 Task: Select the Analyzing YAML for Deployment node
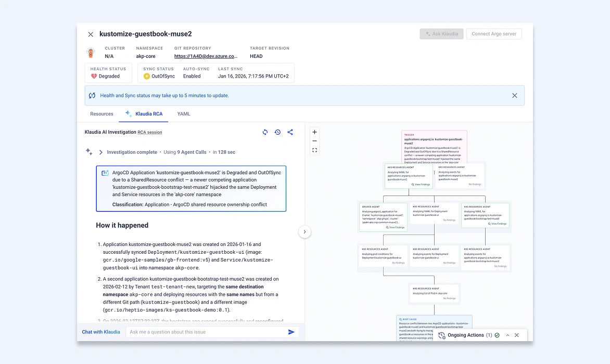[x=434, y=213]
